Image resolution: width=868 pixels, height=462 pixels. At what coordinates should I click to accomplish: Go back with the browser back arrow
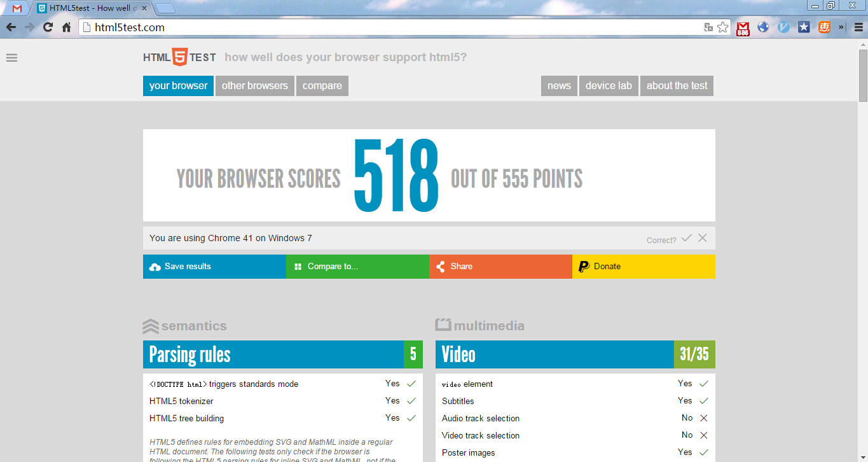tap(11, 27)
